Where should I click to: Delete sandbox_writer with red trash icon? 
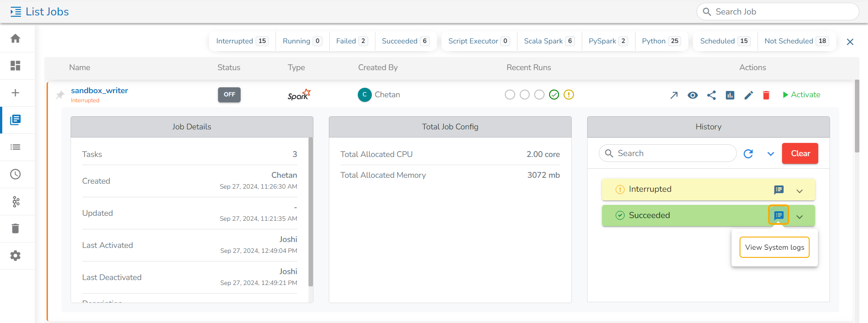(766, 95)
